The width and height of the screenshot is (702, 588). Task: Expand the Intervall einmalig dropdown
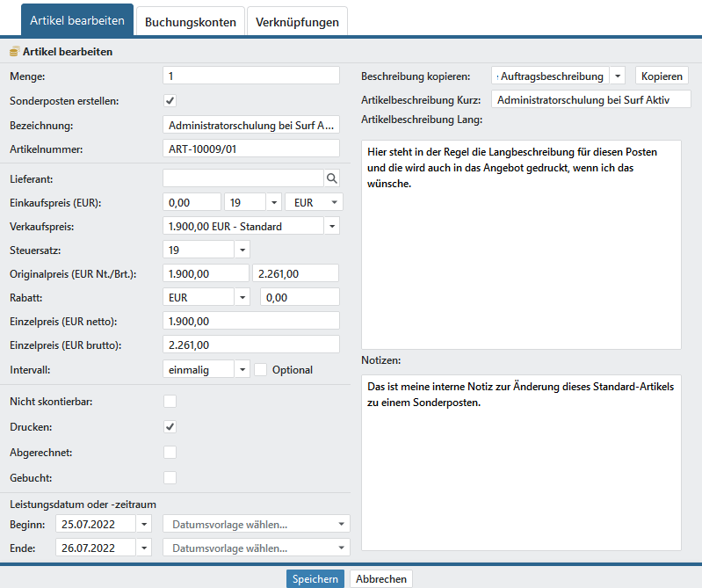pyautogui.click(x=242, y=369)
